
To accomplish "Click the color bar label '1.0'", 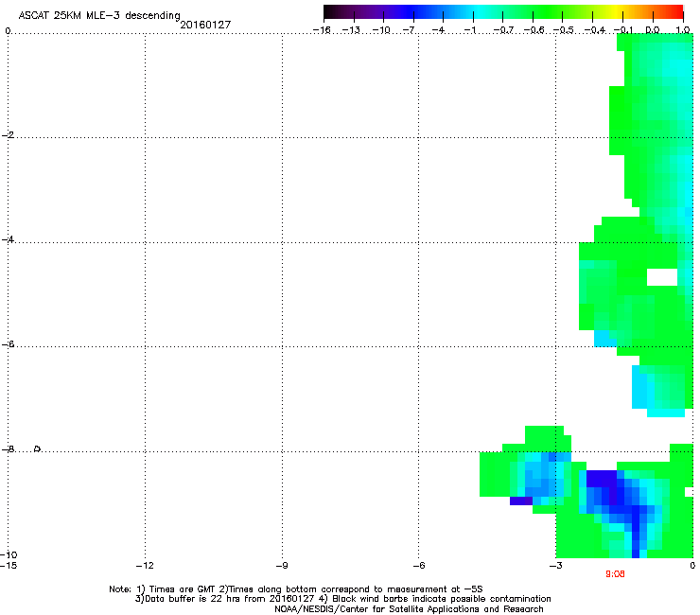I will (683, 30).
